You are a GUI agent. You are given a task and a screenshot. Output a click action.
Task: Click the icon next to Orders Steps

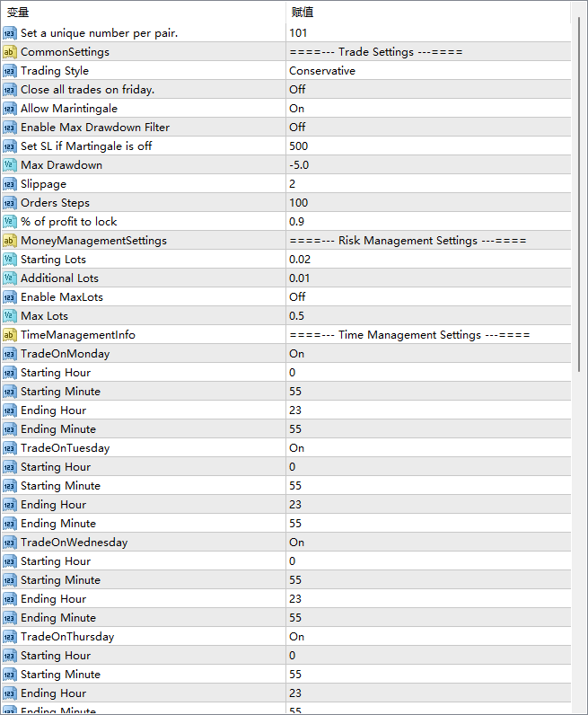pyautogui.click(x=10, y=203)
